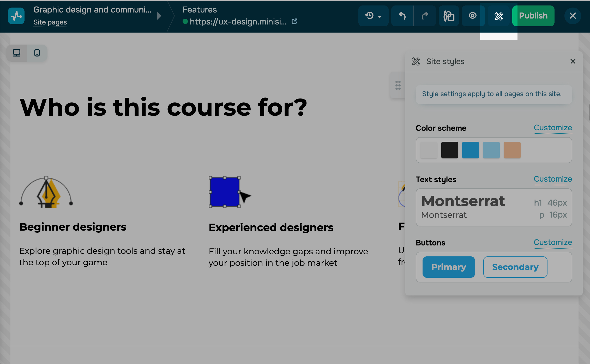The width and height of the screenshot is (590, 364).
Task: Toggle the Site styles brush icon
Action: pos(498,16)
